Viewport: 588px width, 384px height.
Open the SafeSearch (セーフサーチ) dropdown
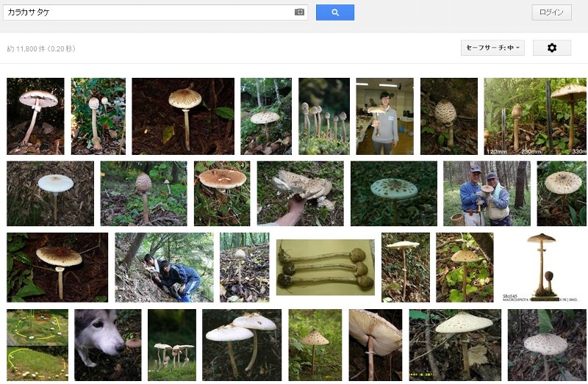(x=492, y=48)
